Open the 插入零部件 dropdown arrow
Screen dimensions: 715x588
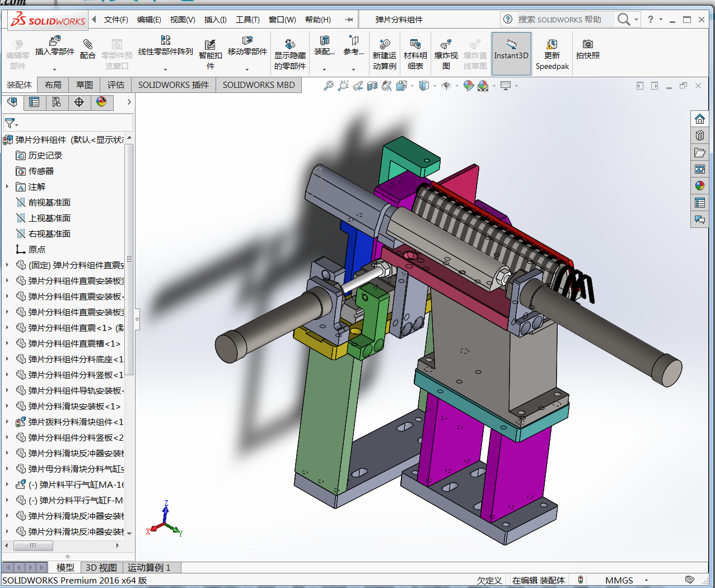click(54, 69)
